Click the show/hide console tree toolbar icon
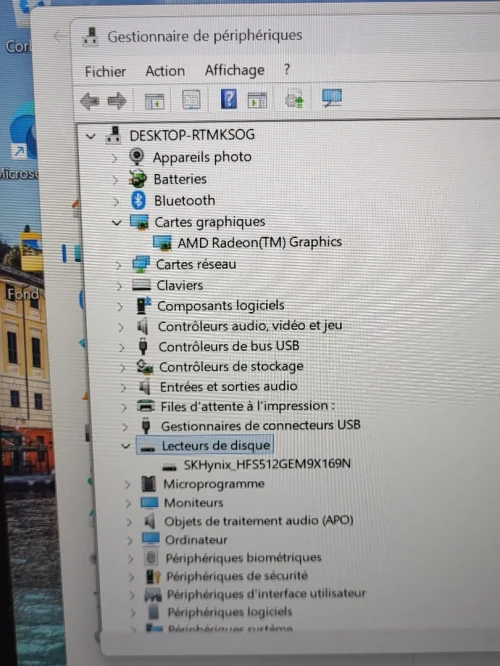 pos(154,101)
